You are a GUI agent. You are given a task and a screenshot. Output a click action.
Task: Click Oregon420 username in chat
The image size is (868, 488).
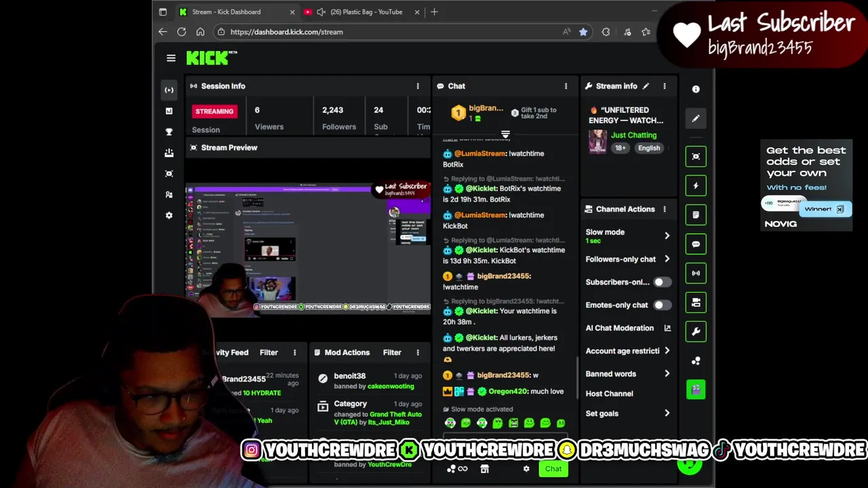[509, 391]
